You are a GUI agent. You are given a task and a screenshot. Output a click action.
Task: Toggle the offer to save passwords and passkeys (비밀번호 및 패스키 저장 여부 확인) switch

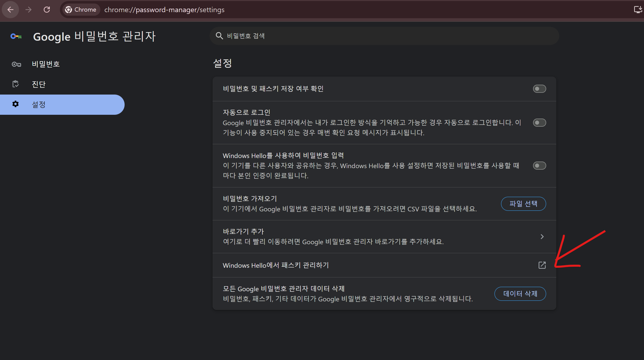click(539, 89)
